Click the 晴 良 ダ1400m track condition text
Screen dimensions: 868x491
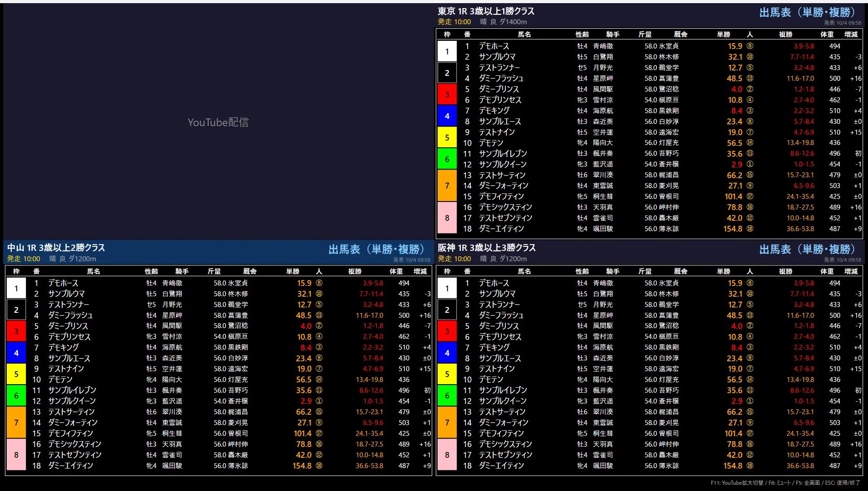503,22
